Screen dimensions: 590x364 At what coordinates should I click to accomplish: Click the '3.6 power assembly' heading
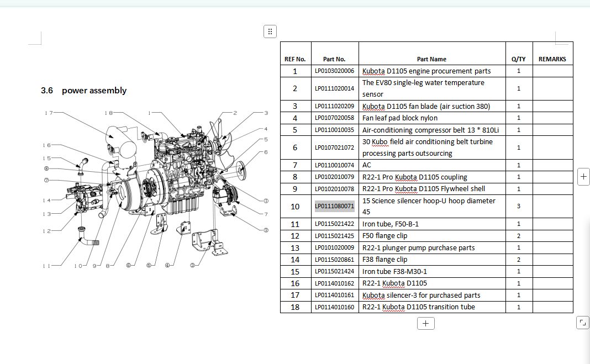[84, 91]
